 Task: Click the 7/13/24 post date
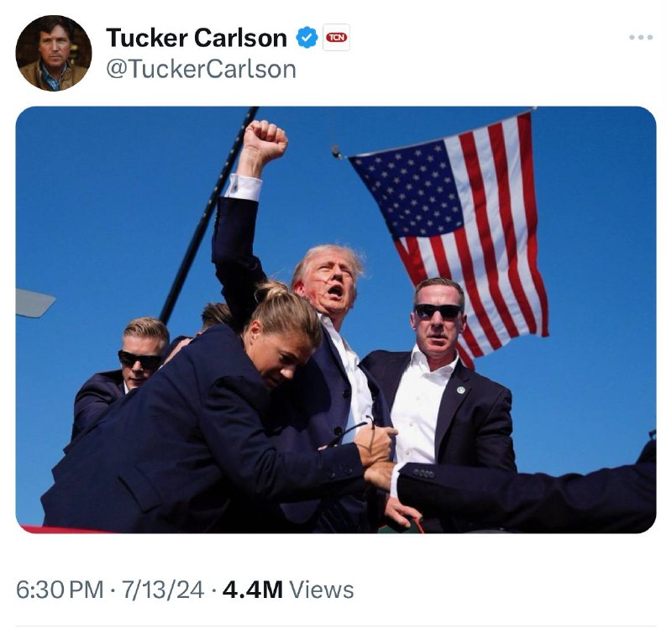[163, 590]
